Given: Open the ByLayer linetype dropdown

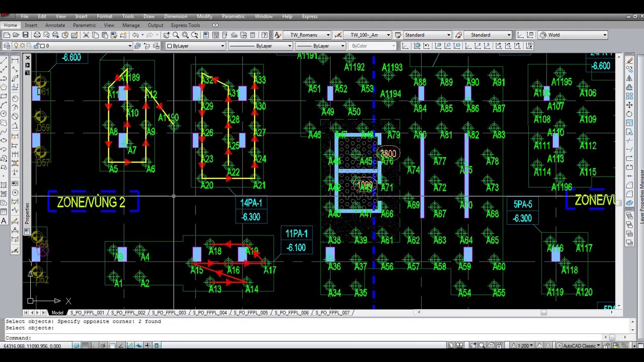Looking at the screenshot, I should tap(289, 46).
